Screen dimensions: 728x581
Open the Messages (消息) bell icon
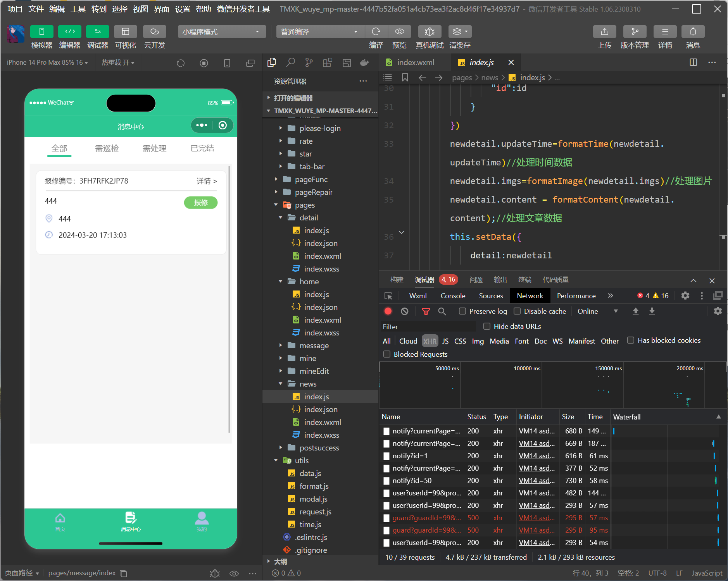(693, 31)
